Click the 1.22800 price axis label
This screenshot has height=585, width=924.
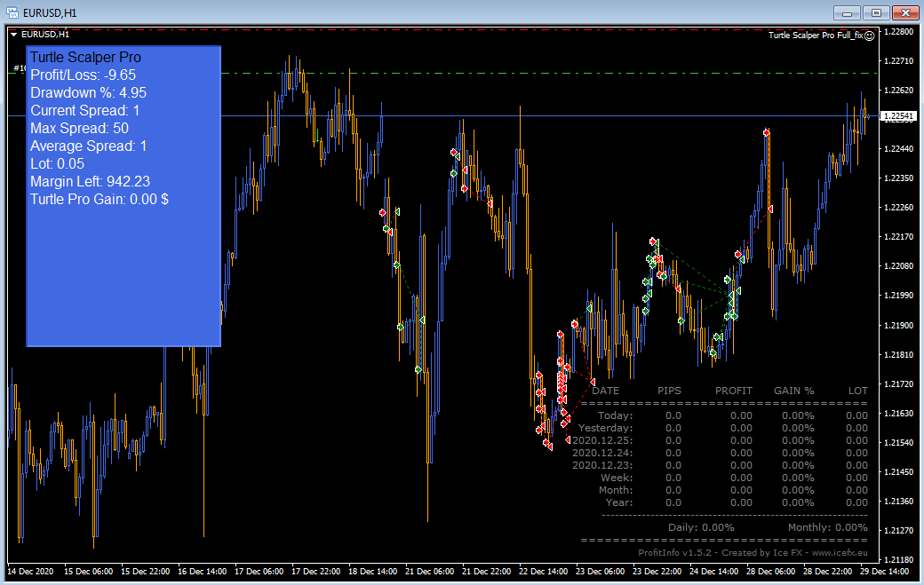[x=898, y=32]
